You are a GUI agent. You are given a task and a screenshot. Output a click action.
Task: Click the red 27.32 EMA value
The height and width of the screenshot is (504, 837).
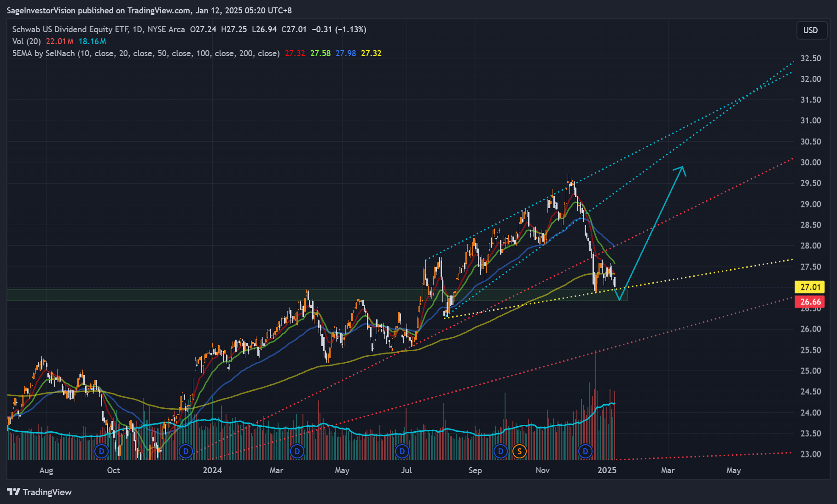[x=295, y=53]
